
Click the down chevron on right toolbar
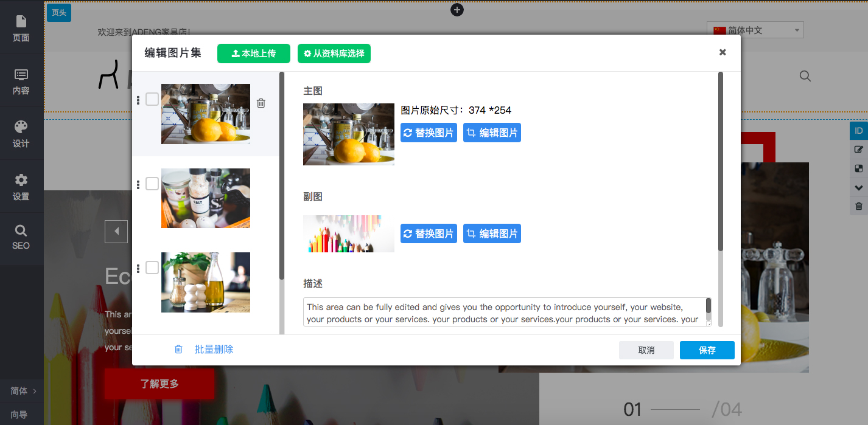coord(859,188)
